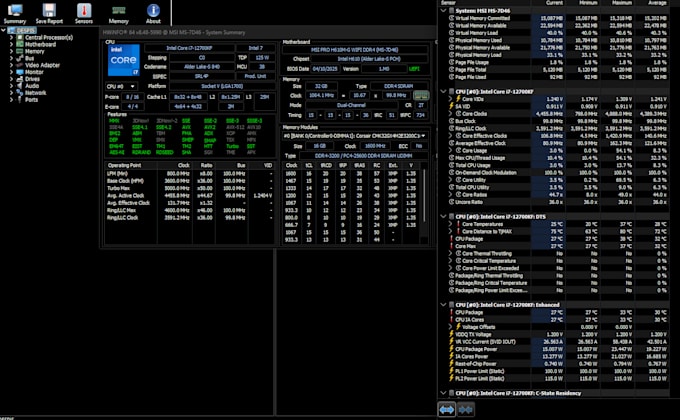Screen dimensions: 680x420
Task: Select Bus in the device tree
Action: tap(29, 58)
